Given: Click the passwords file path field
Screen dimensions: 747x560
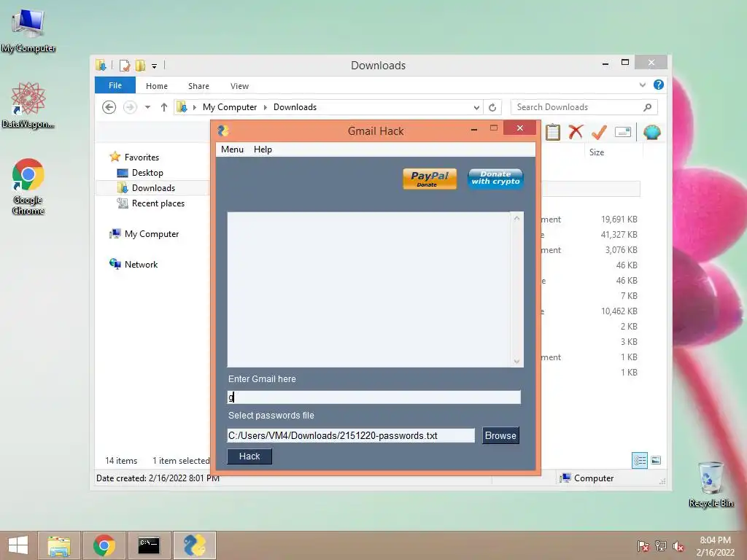Looking at the screenshot, I should click(x=351, y=436).
